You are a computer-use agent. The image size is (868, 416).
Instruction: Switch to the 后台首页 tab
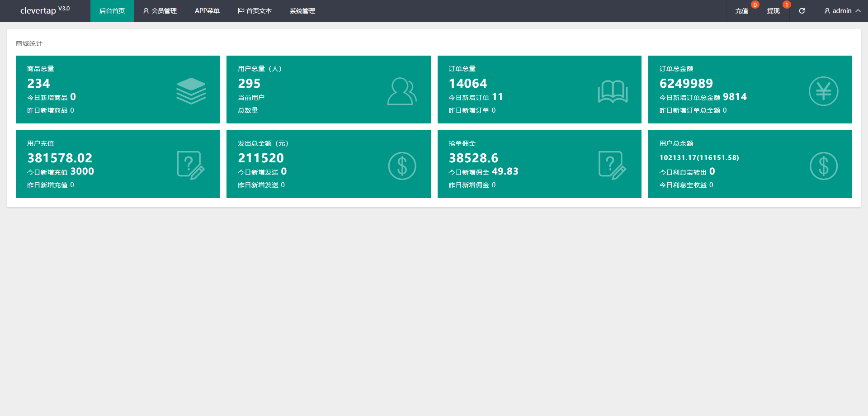pyautogui.click(x=112, y=11)
